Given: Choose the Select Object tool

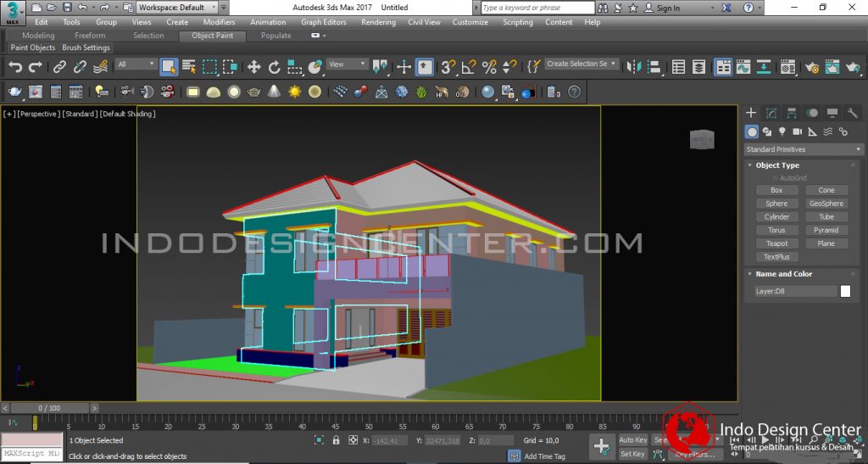Looking at the screenshot, I should click(x=169, y=67).
